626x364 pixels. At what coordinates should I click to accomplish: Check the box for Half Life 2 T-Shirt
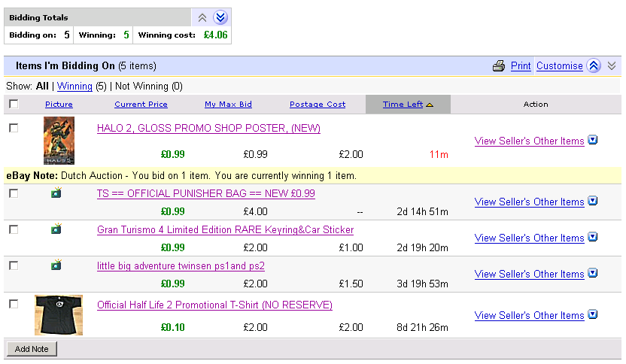click(14, 304)
